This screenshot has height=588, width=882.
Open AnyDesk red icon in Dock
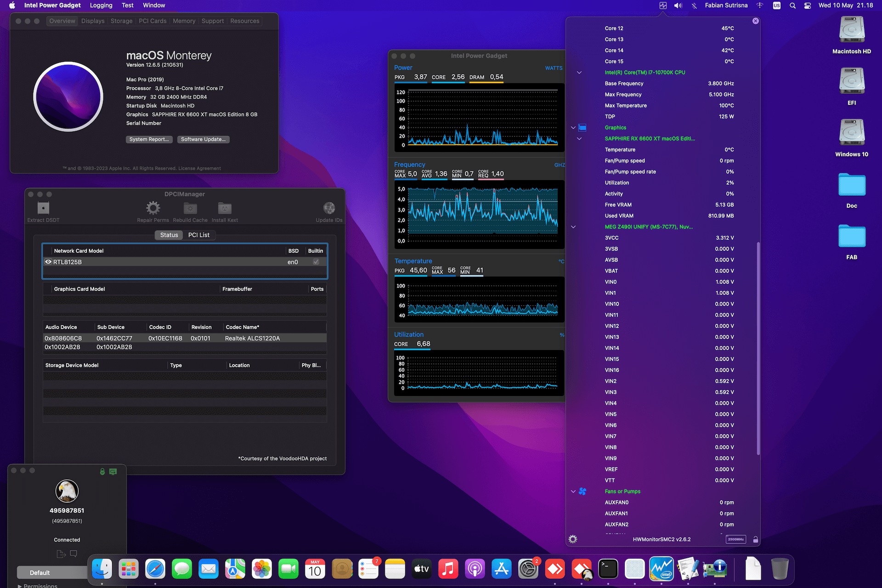coord(555,569)
